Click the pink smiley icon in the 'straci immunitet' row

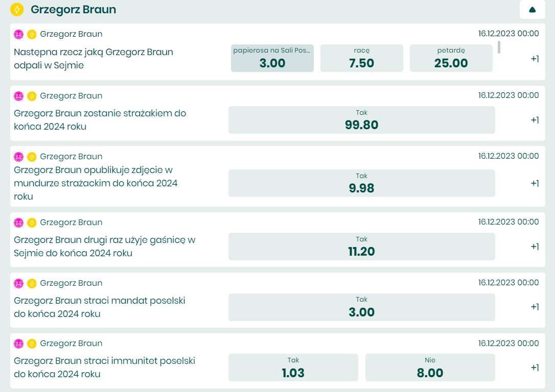tap(19, 344)
